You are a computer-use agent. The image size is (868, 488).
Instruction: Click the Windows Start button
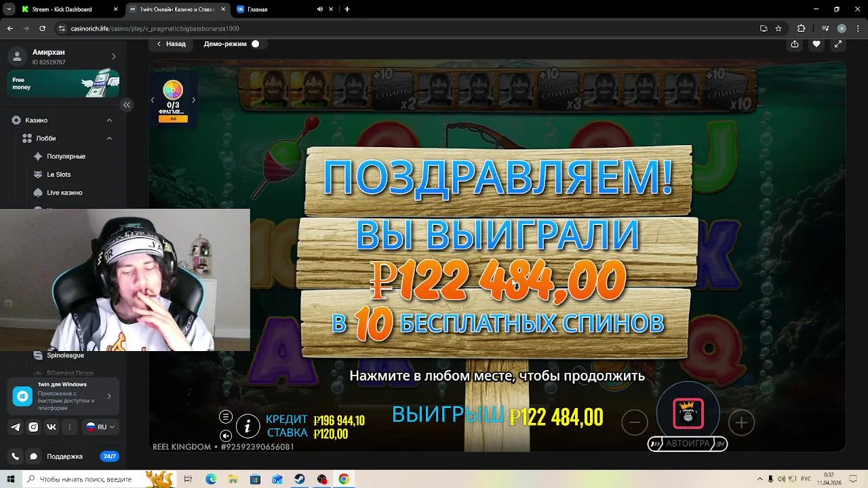[x=11, y=479]
